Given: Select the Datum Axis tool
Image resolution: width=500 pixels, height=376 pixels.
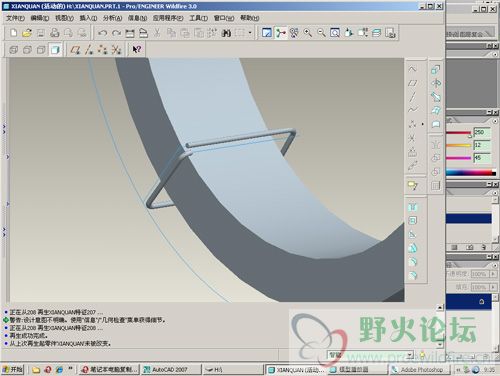Looking at the screenshot, I should point(412,97).
